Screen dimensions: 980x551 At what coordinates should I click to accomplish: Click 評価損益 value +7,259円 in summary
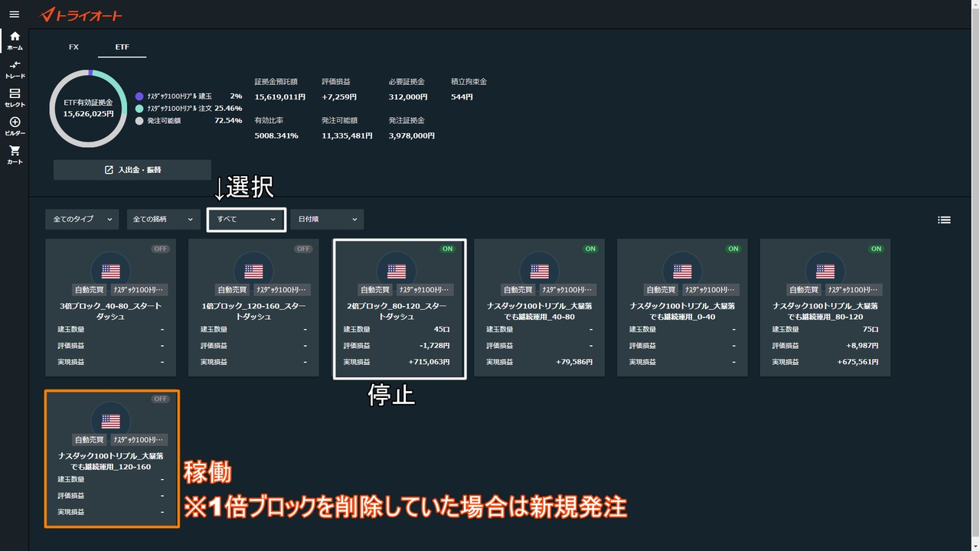[340, 97]
